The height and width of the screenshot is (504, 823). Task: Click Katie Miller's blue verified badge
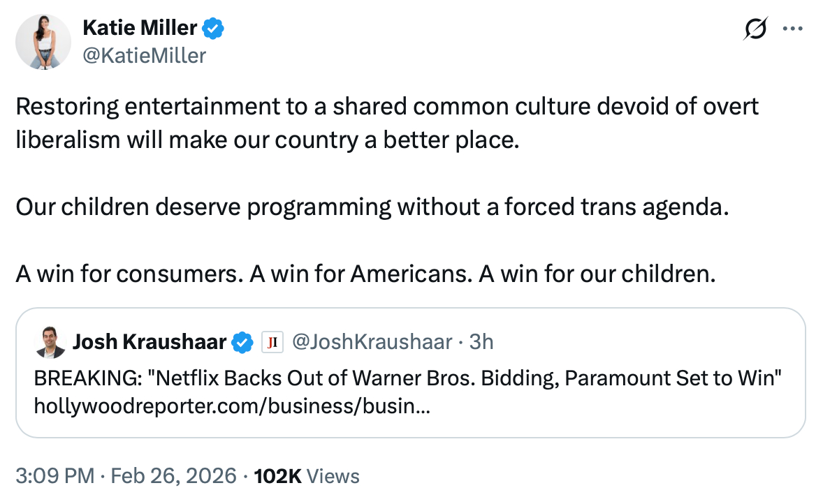click(212, 29)
